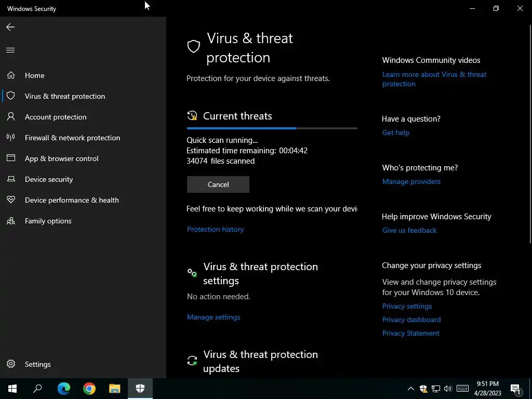Click the refresh icon by protection updates heading
Image resolution: width=532 pixels, height=399 pixels.
click(192, 361)
